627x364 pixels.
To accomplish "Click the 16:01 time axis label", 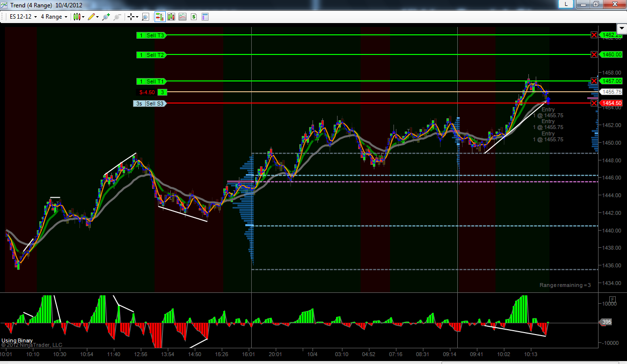I will (249, 354).
